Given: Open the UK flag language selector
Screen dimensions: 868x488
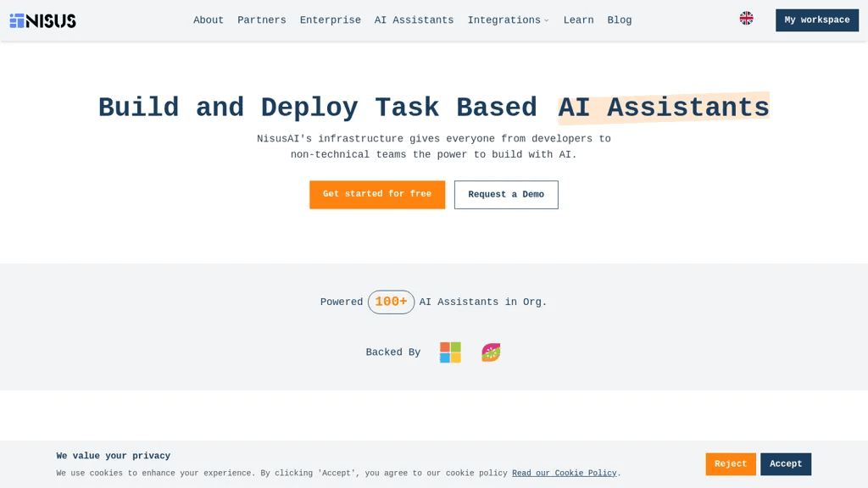Looking at the screenshot, I should click(746, 19).
